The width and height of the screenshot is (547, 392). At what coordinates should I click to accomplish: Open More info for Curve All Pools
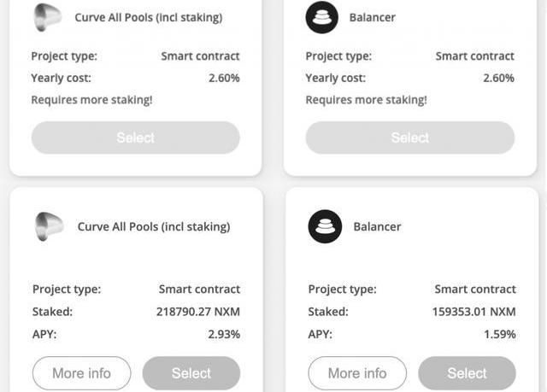(81, 373)
